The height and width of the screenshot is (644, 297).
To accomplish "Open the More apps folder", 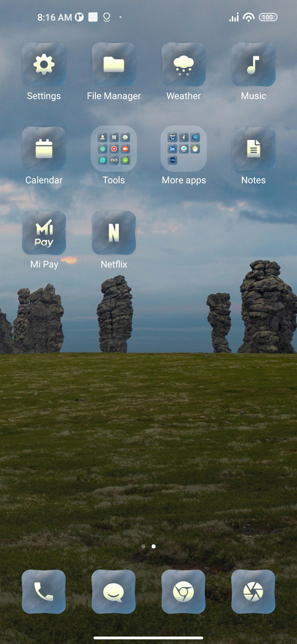I will 183,149.
